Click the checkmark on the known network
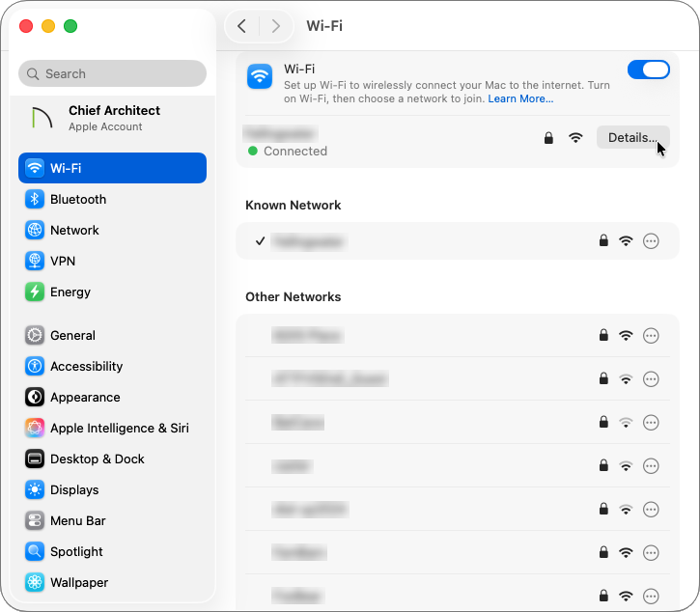700x612 pixels. 260,241
